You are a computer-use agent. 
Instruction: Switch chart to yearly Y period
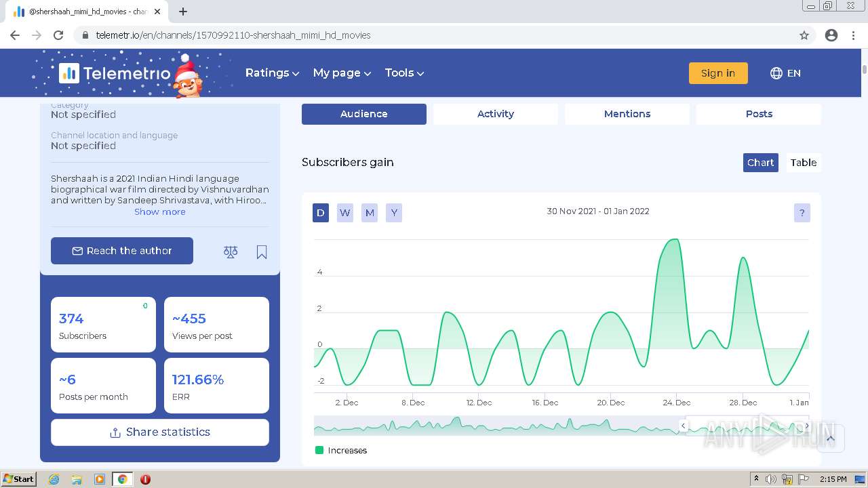point(394,213)
